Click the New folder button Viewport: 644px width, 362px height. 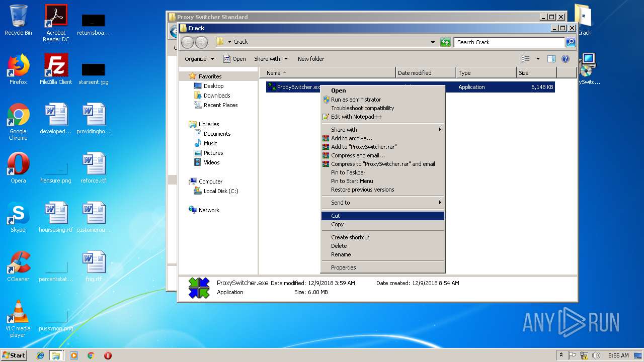311,59
